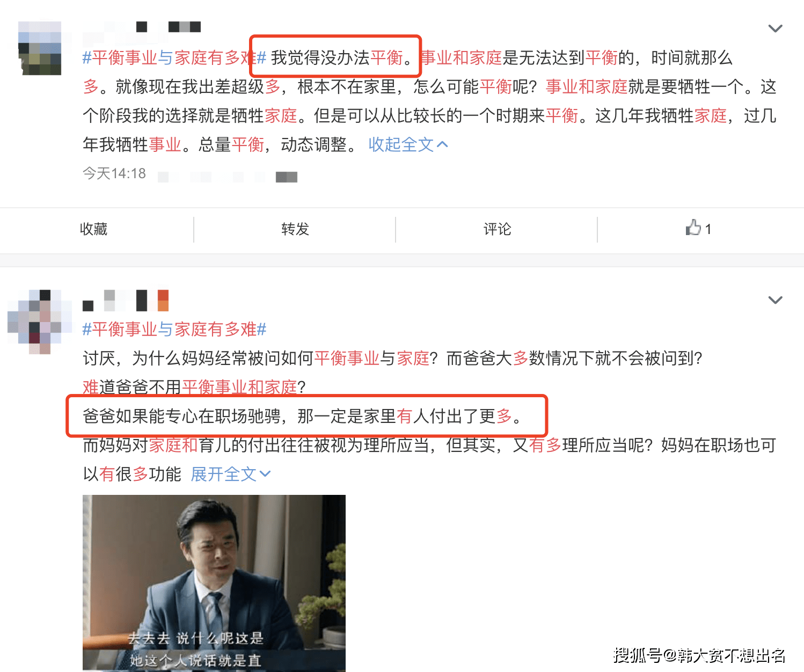Click 收藏 to bookmark first post
Screen dimensions: 804x672
[94, 229]
